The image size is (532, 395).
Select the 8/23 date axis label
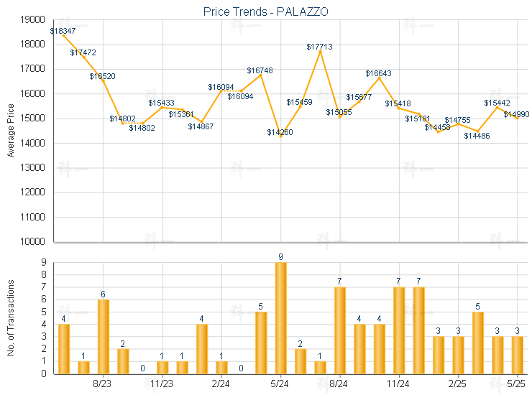(x=103, y=384)
